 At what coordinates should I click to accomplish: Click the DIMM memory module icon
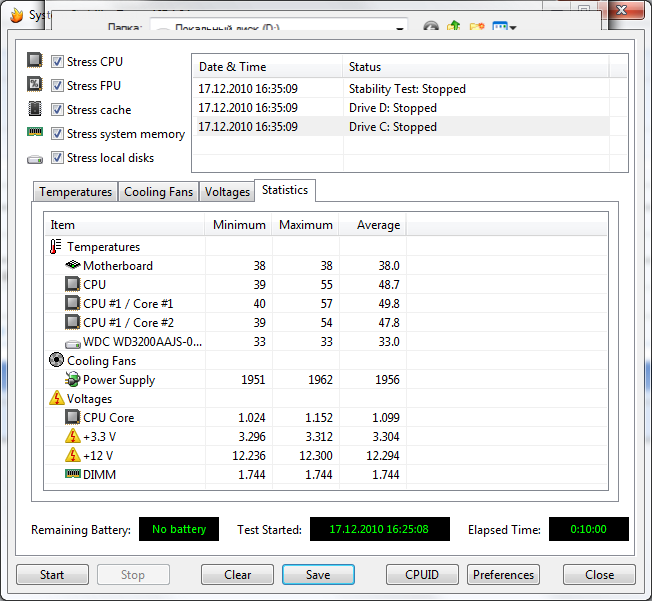point(73,473)
